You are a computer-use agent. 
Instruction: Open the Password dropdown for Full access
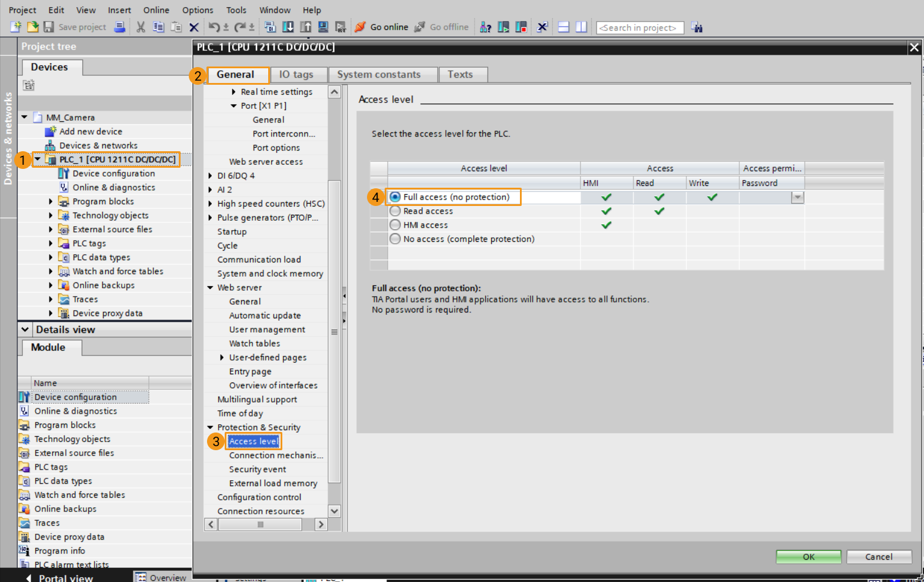click(x=797, y=198)
